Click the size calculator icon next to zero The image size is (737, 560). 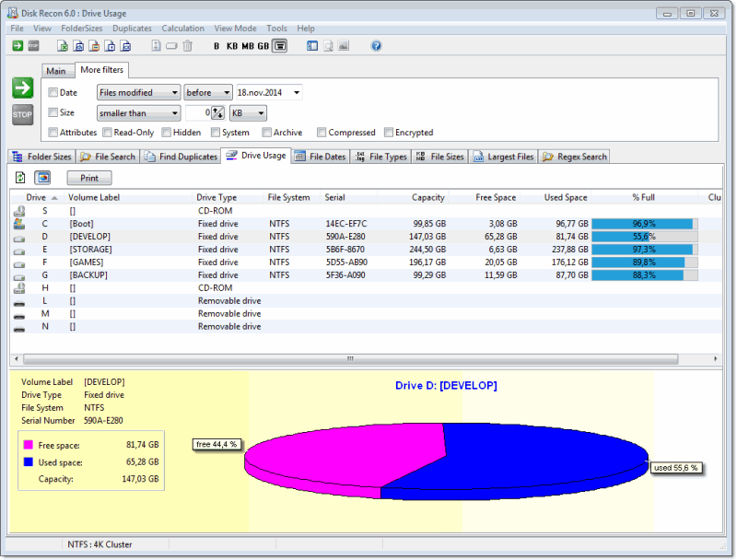(x=217, y=112)
